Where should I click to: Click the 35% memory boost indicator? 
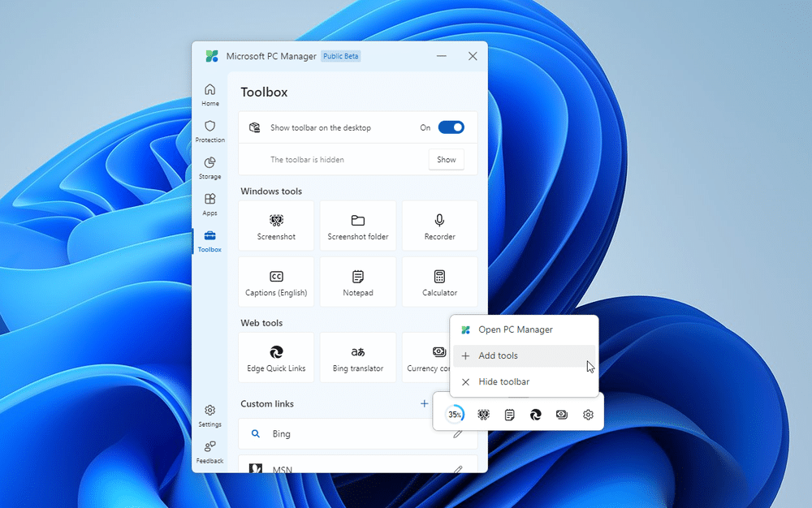click(456, 415)
